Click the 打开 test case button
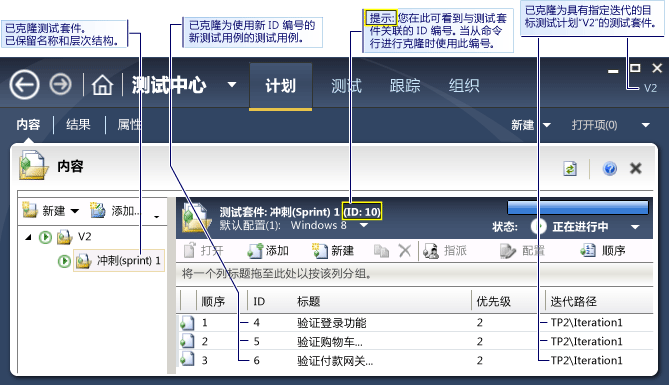669x385 pixels. [x=204, y=251]
